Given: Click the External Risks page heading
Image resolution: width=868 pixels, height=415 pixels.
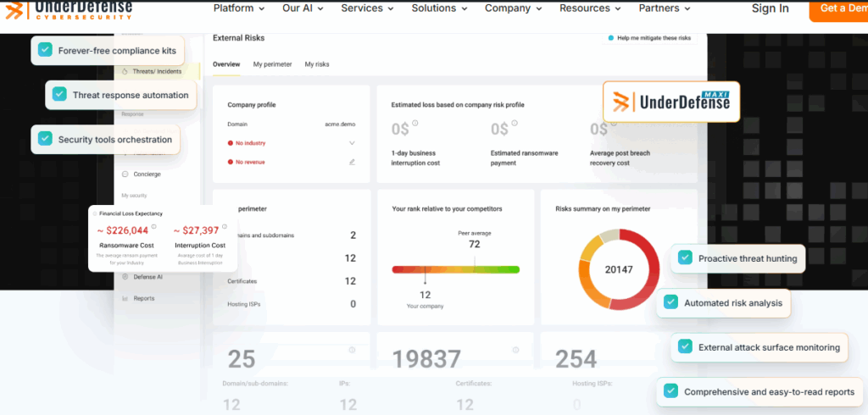Looking at the screenshot, I should [238, 38].
